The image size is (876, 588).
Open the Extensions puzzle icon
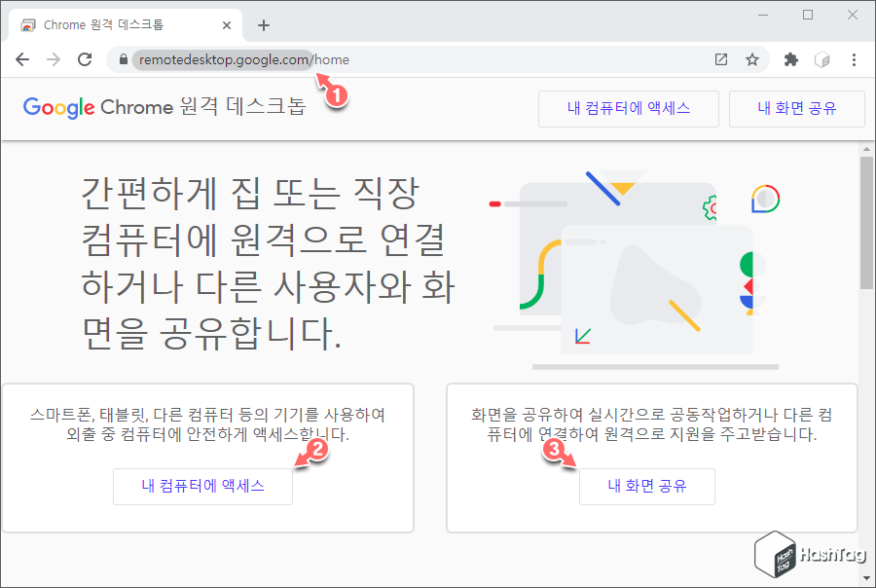pyautogui.click(x=790, y=59)
